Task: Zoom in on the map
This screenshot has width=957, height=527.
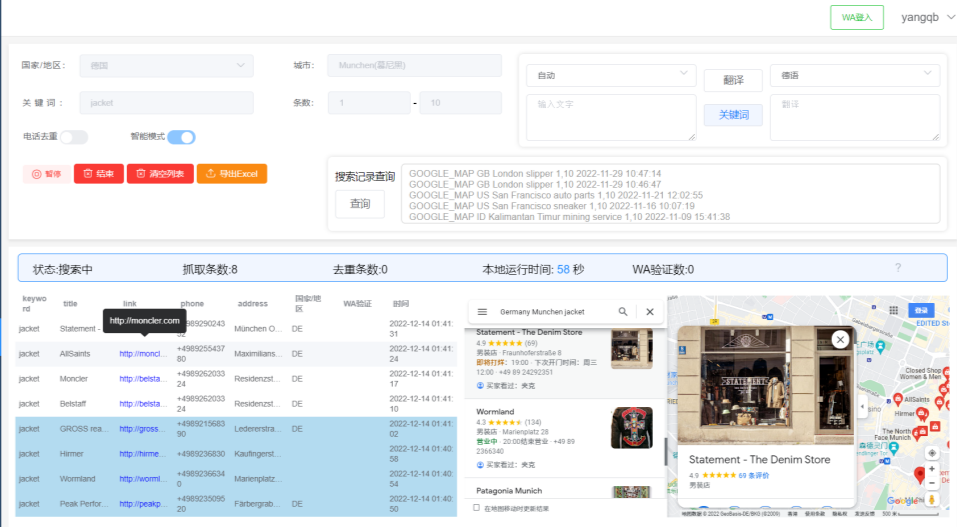Action: pyautogui.click(x=931, y=469)
